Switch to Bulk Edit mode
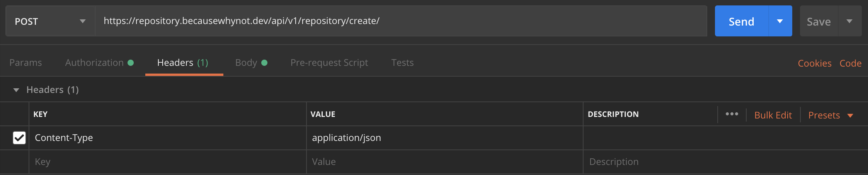Screen dimensions: 868x175 point(773,115)
